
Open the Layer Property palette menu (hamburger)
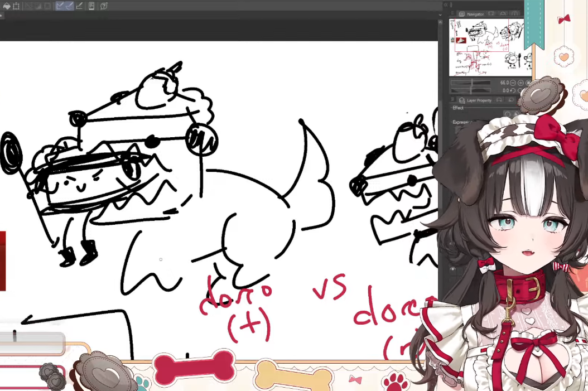click(x=452, y=100)
